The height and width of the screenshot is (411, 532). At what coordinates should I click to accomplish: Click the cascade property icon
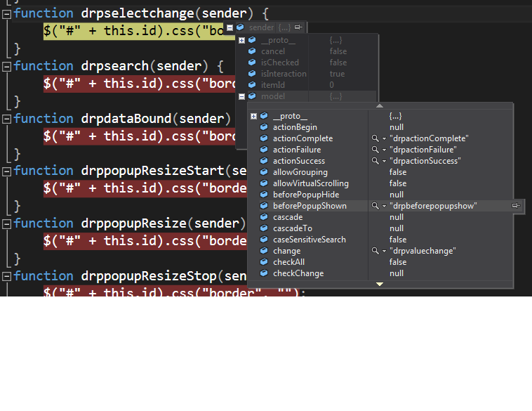tap(264, 216)
